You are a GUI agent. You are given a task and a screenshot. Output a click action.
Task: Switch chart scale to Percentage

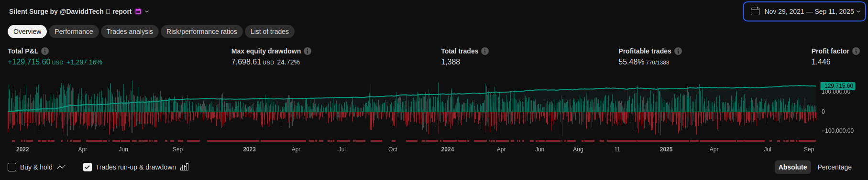pyautogui.click(x=835, y=167)
